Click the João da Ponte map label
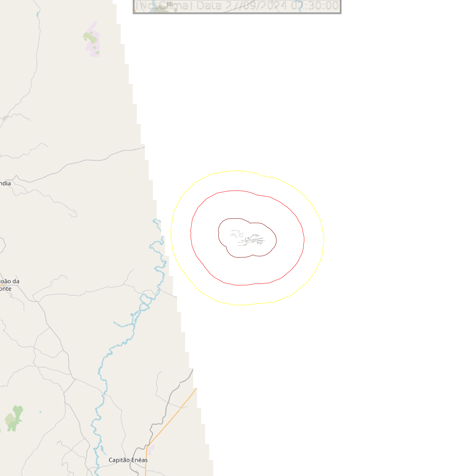 [x=9, y=285]
